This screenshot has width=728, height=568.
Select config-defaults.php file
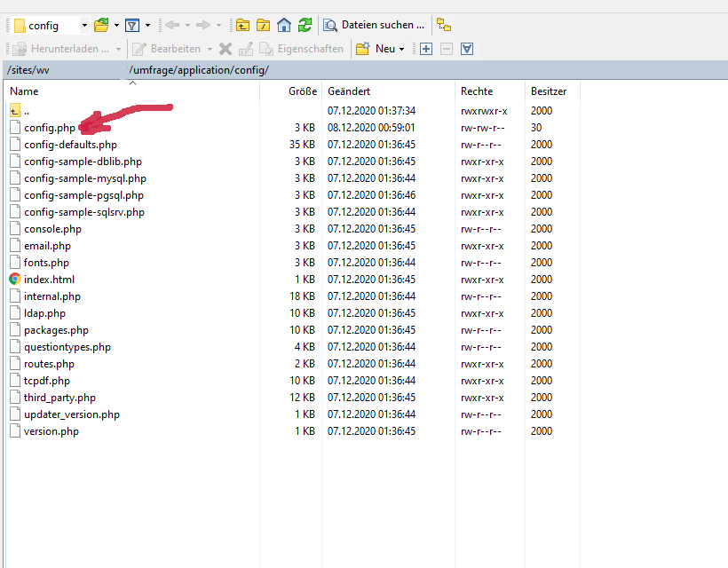70,145
